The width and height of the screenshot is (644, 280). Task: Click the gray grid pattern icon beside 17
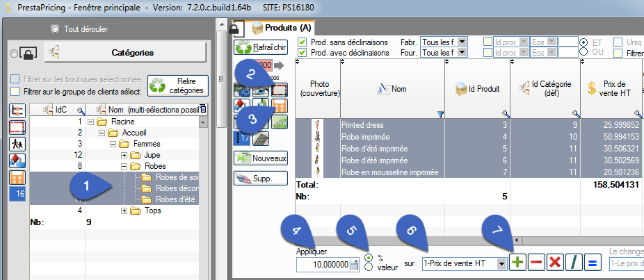tap(261, 138)
